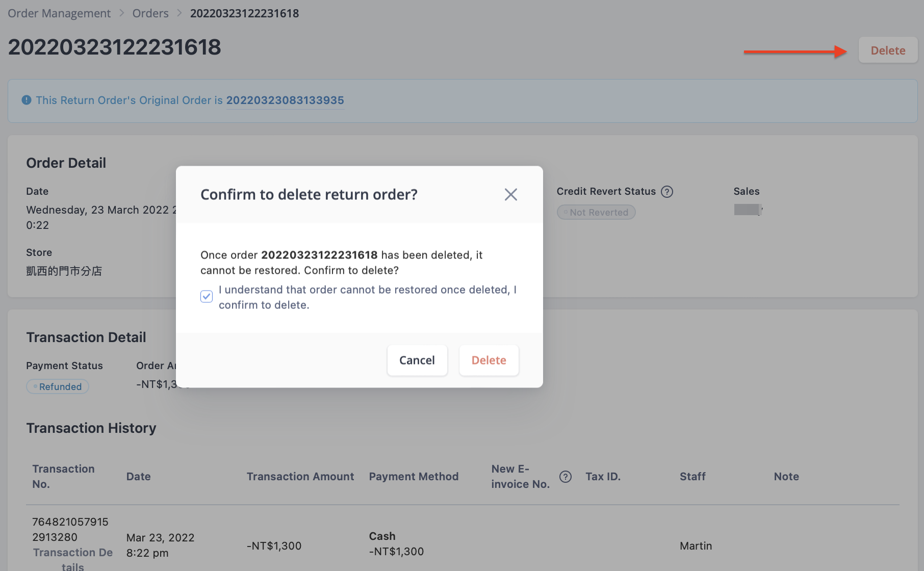Open original order 20220323083133935 link
Screen dimensions: 924x571
point(285,100)
